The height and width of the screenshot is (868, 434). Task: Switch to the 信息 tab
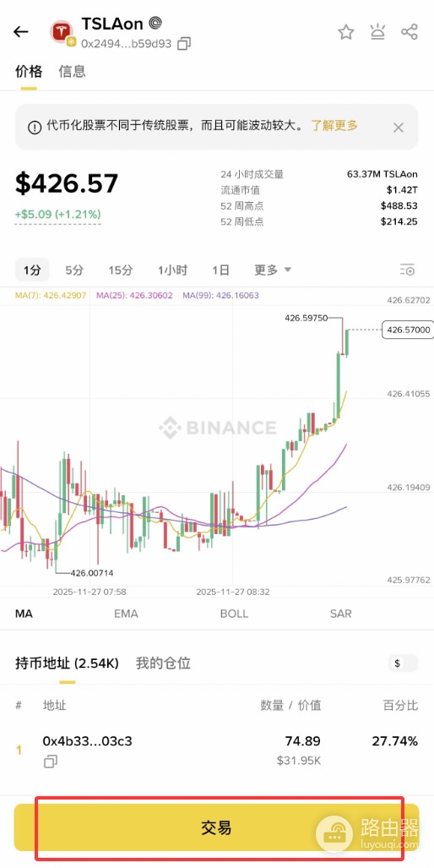[73, 71]
